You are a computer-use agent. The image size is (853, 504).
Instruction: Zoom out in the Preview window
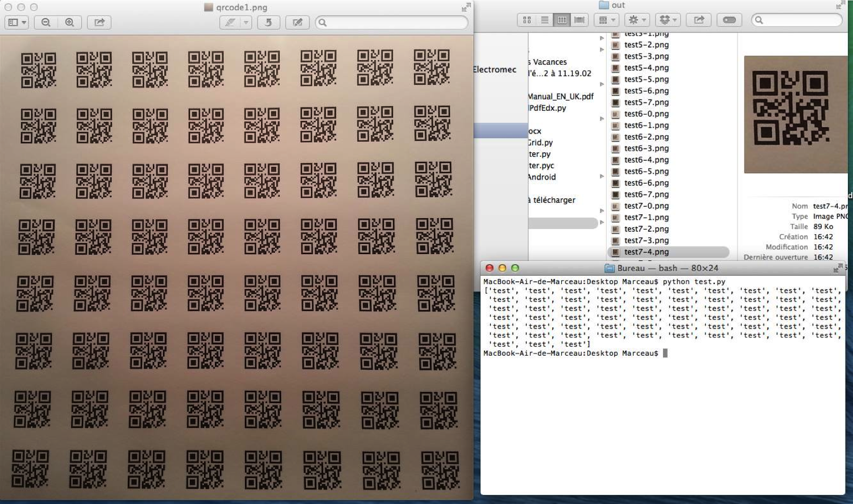(x=46, y=22)
